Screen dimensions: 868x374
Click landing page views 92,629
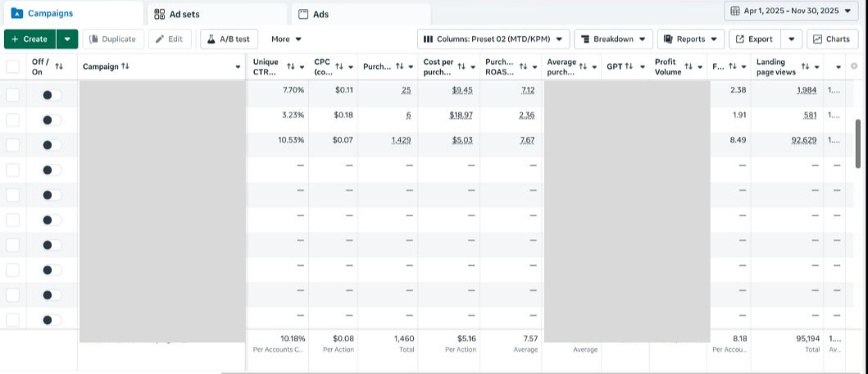pos(804,141)
